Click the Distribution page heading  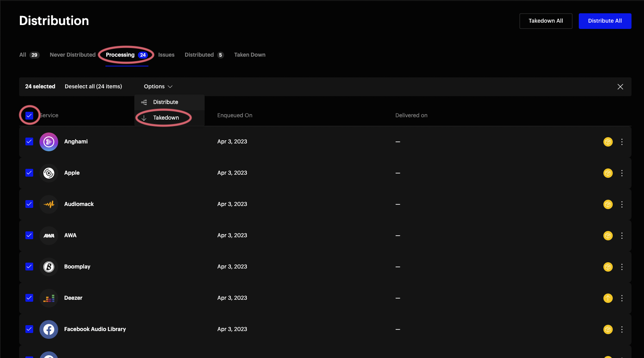point(54,21)
